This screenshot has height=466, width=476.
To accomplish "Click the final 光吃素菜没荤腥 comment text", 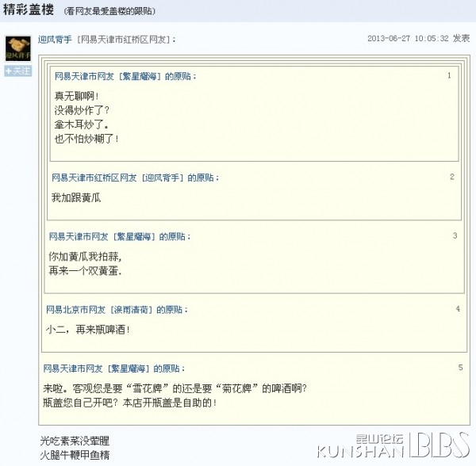I will (x=75, y=441).
